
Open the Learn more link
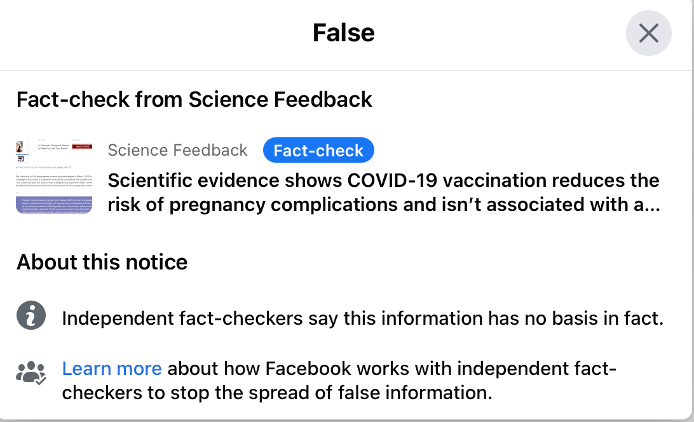[x=111, y=368]
